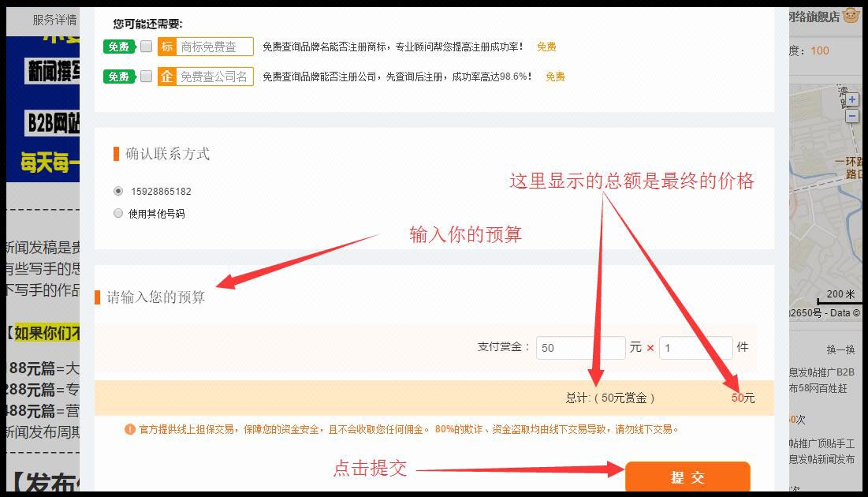
Task: Click the orange 标 trademark icon
Action: [166, 47]
